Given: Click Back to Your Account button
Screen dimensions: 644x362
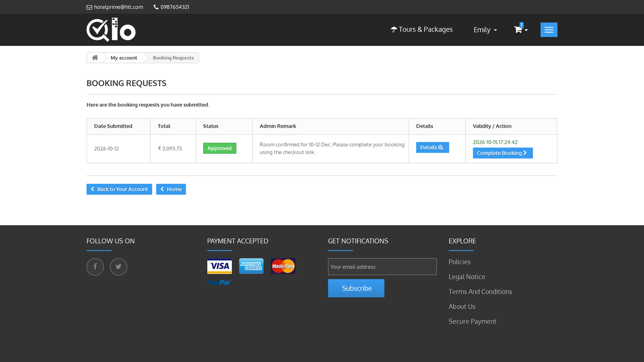Looking at the screenshot, I should coord(119,189).
